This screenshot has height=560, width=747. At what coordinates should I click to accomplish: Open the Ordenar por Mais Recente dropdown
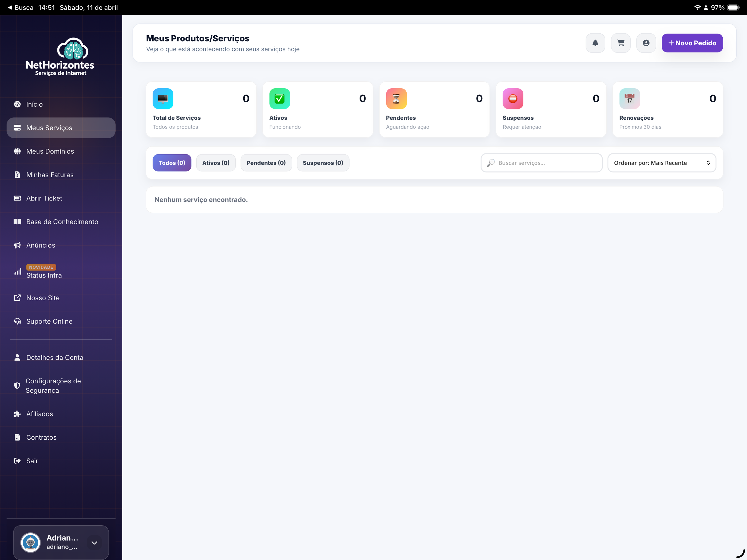click(x=661, y=163)
